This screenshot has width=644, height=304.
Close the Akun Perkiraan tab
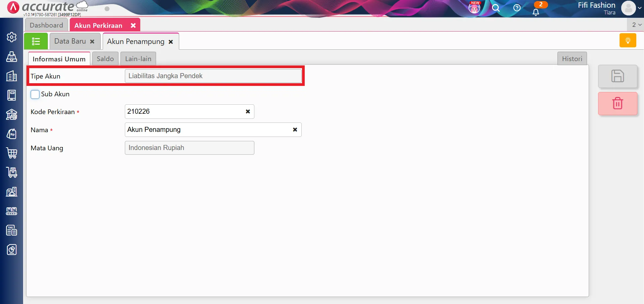coord(133,26)
